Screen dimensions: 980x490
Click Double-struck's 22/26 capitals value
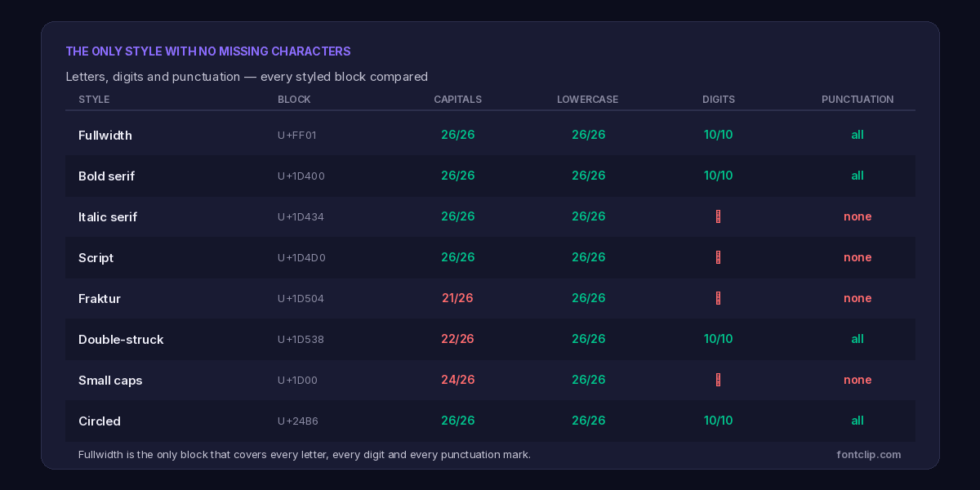[457, 339]
